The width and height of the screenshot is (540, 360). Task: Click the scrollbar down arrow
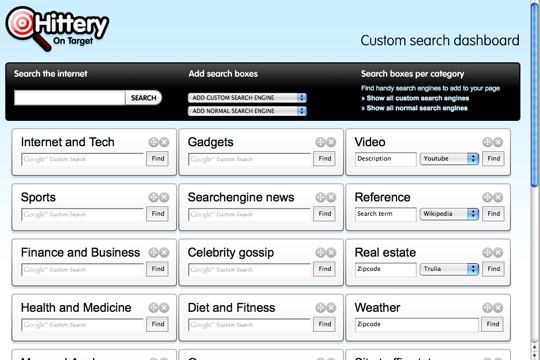tap(534, 356)
